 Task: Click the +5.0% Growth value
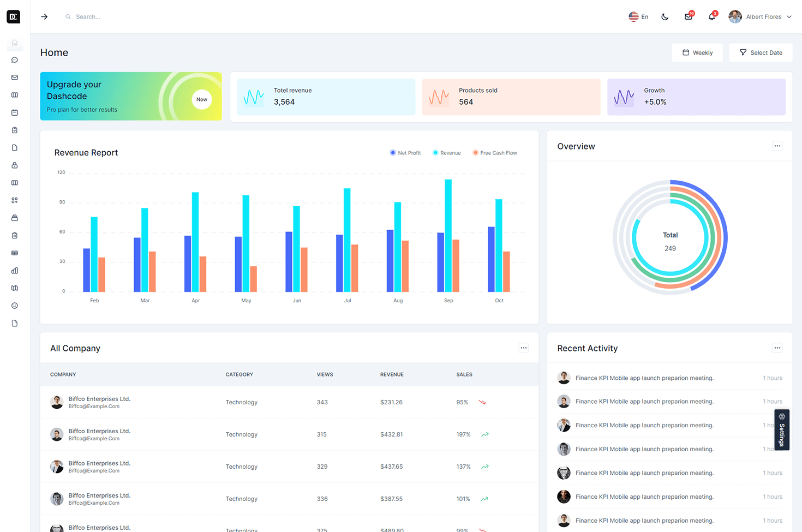click(655, 102)
